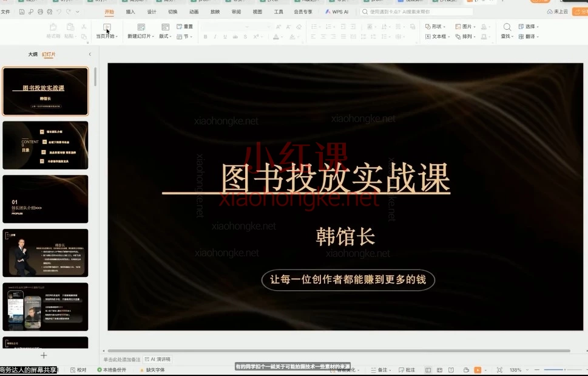Expand the quick access toolbar customize arrow
Image resolution: width=588 pixels, height=376 pixels.
pyautogui.click(x=77, y=12)
